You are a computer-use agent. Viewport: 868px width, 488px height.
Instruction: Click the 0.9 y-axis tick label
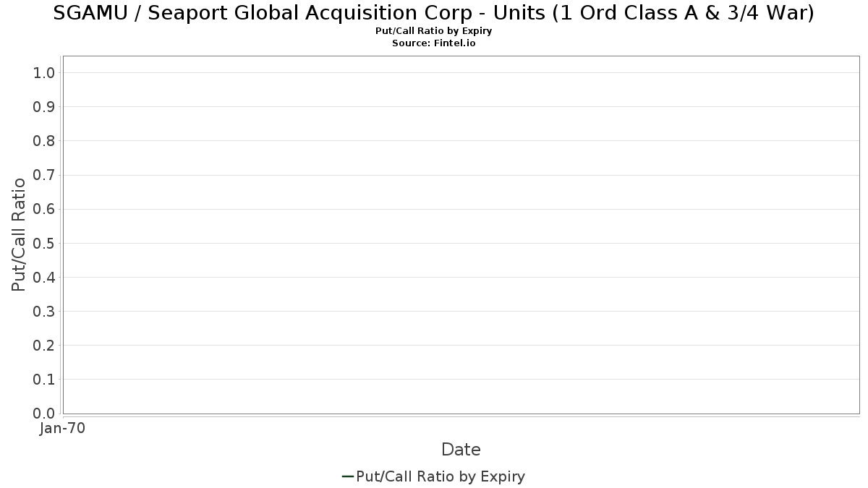click(44, 107)
